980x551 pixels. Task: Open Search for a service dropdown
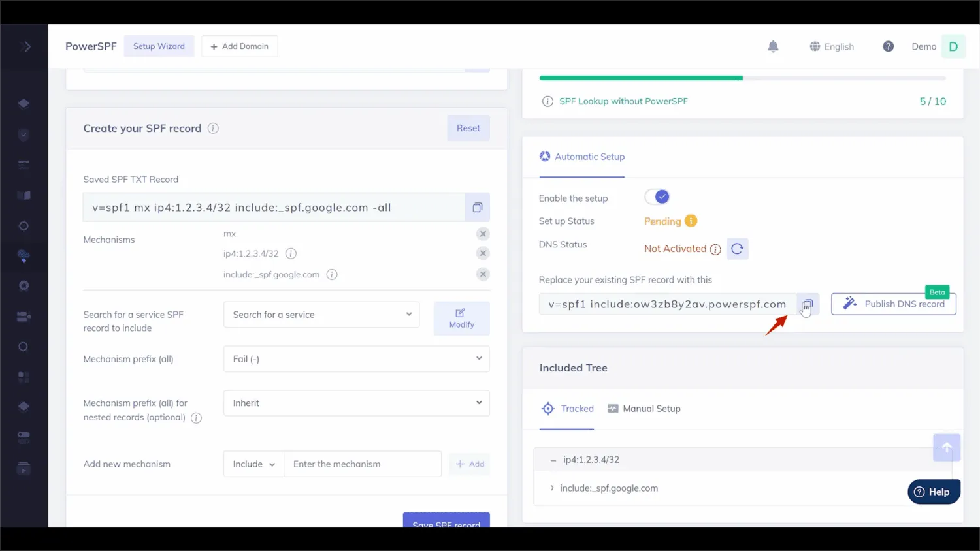[321, 315]
